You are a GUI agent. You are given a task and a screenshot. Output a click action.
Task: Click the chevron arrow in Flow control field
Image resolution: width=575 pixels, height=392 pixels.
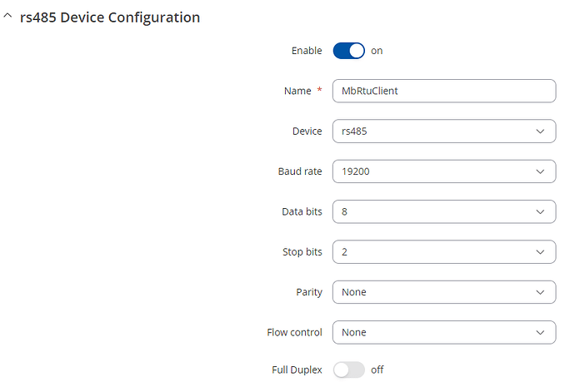coord(540,332)
